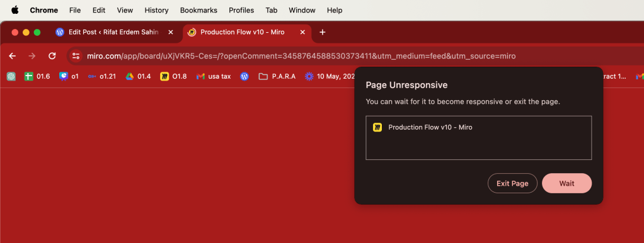Click the Miro icon in the unresponsive list
This screenshot has width=644, height=243.
pos(377,127)
